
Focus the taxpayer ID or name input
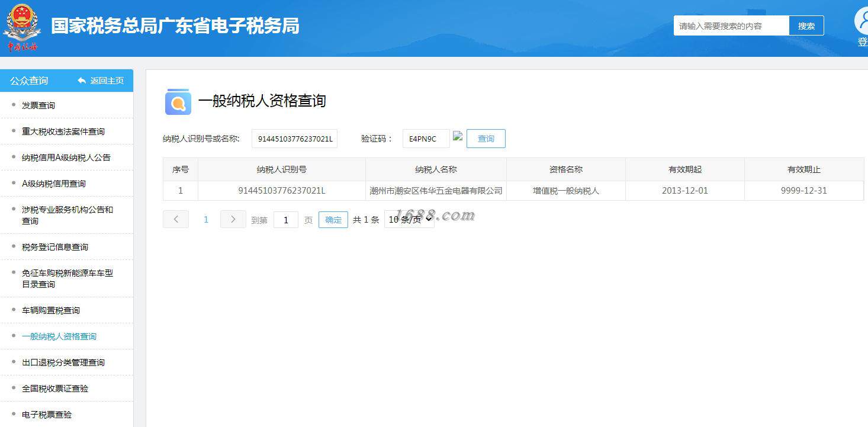[x=294, y=139]
